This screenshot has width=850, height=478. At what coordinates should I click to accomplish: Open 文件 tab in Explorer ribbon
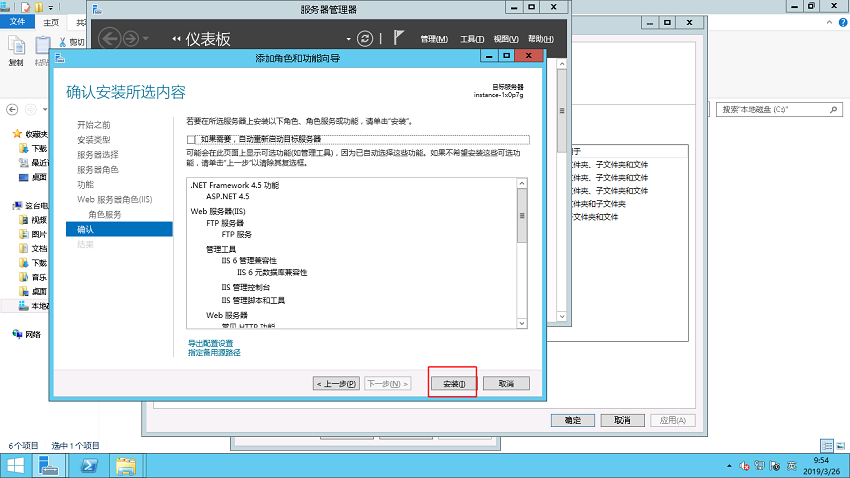(17, 22)
